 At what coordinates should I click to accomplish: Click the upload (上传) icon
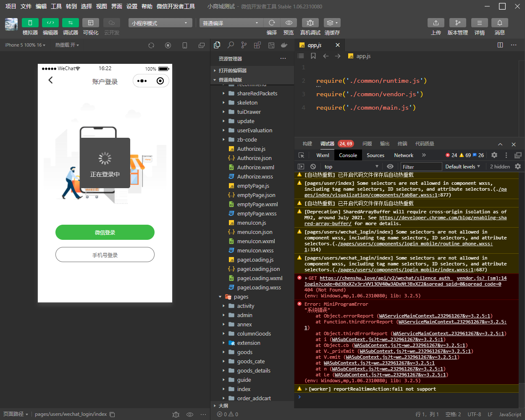point(436,23)
